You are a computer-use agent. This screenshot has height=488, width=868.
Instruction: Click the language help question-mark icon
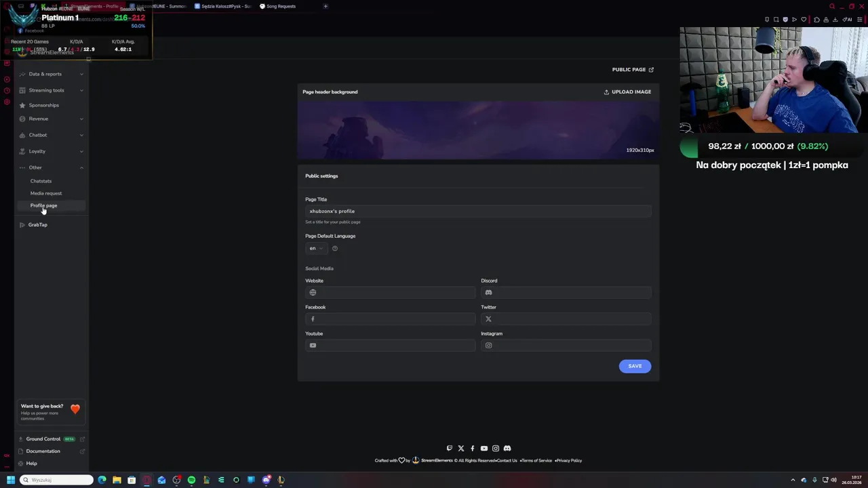click(335, 248)
